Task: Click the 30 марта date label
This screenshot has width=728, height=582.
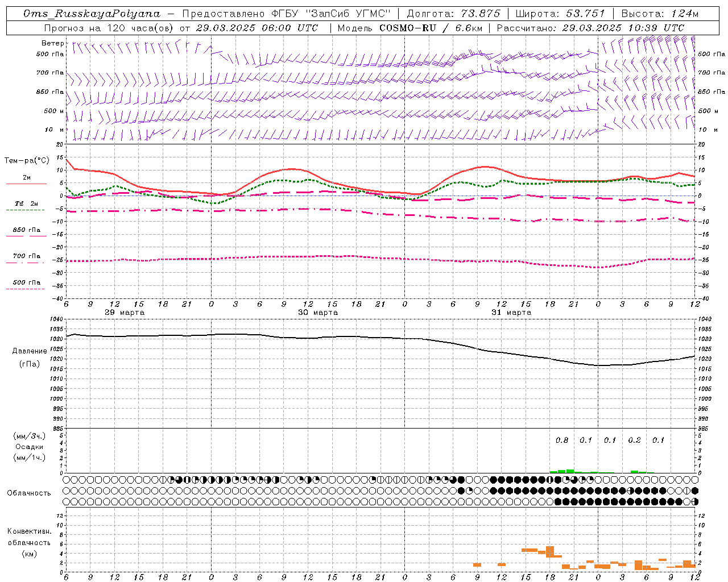Action: [x=318, y=313]
